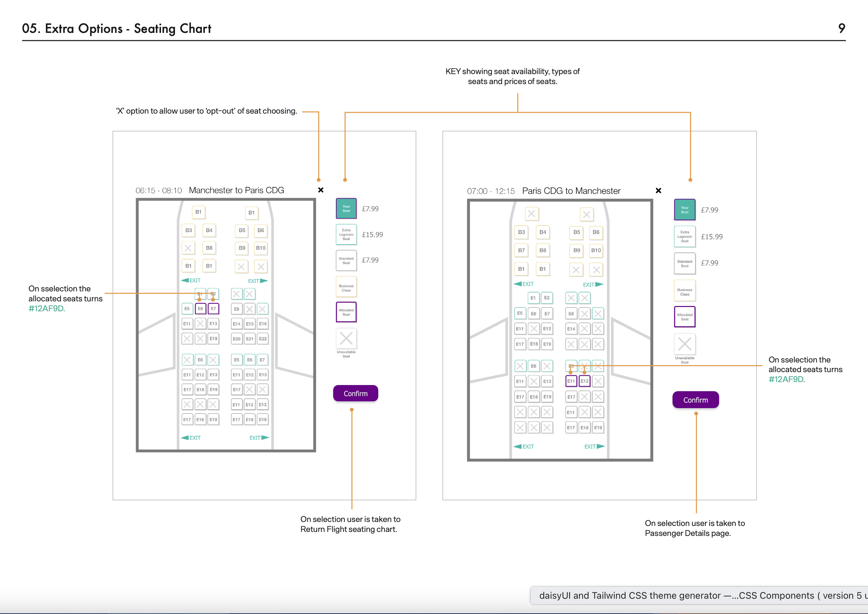Viewport: 868px width, 614px height.
Task: Click the daisyUI and Tailwind CSS theme generator tooltip
Action: tap(699, 595)
